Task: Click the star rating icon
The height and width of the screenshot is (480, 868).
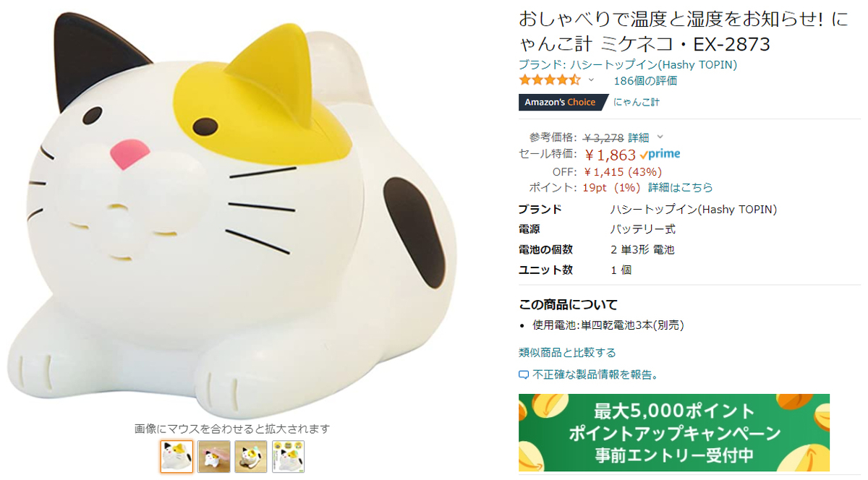Action: click(x=549, y=80)
